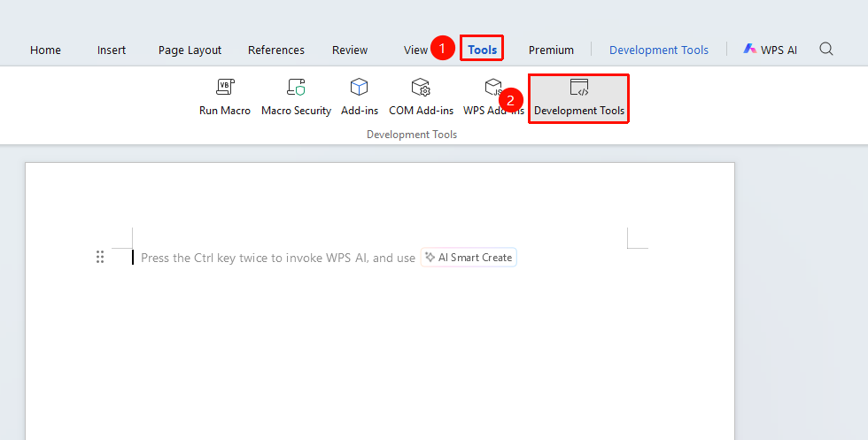The height and width of the screenshot is (440, 868).
Task: Select the View tab
Action: click(415, 50)
